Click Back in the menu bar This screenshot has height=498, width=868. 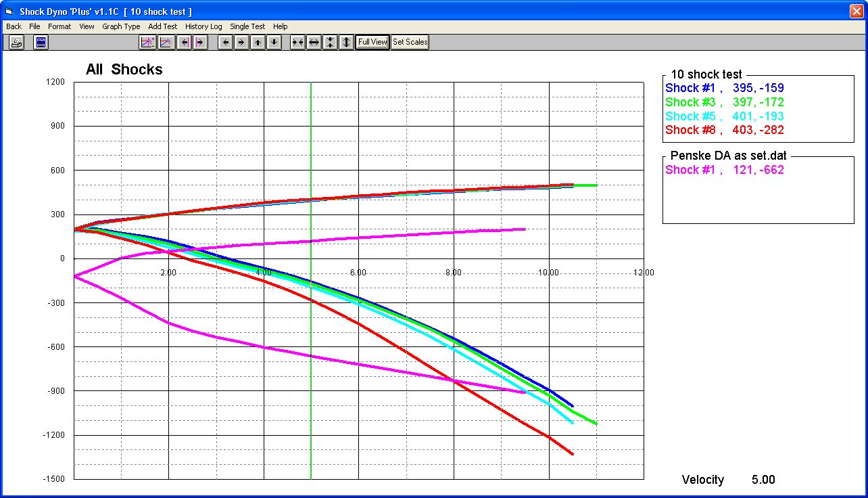click(14, 26)
